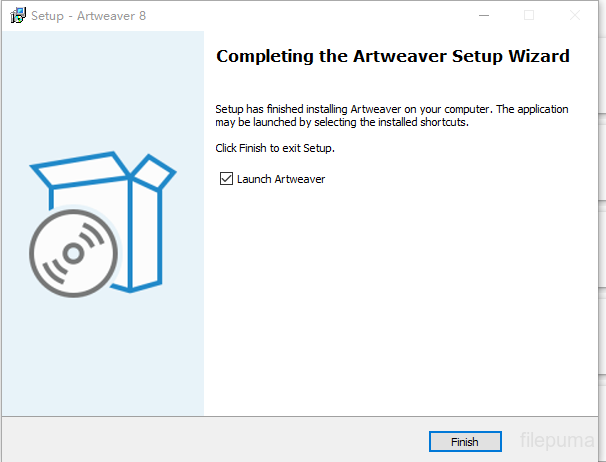Click the 'Click Finish to exit Setup' text
The image size is (606, 462).
coord(275,148)
